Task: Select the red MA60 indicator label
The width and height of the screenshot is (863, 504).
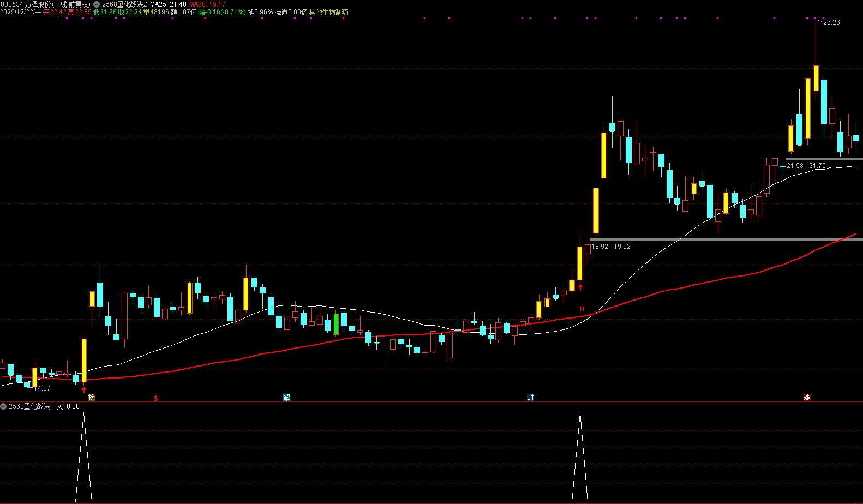Action: [207, 4]
